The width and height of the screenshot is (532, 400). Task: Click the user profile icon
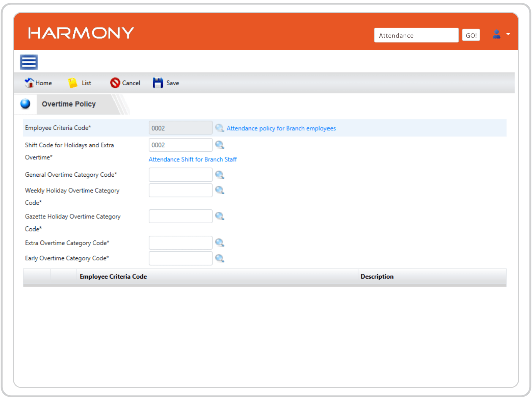tap(496, 34)
